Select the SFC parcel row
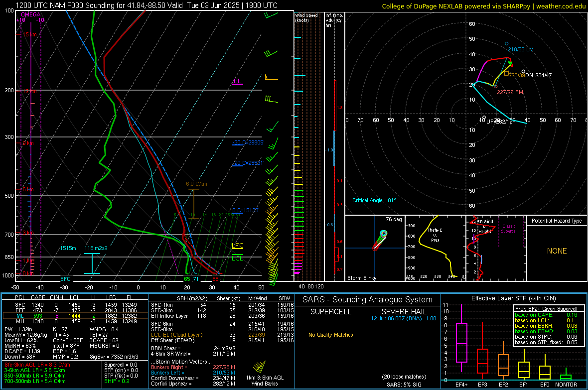The image size is (588, 390). (x=76, y=305)
